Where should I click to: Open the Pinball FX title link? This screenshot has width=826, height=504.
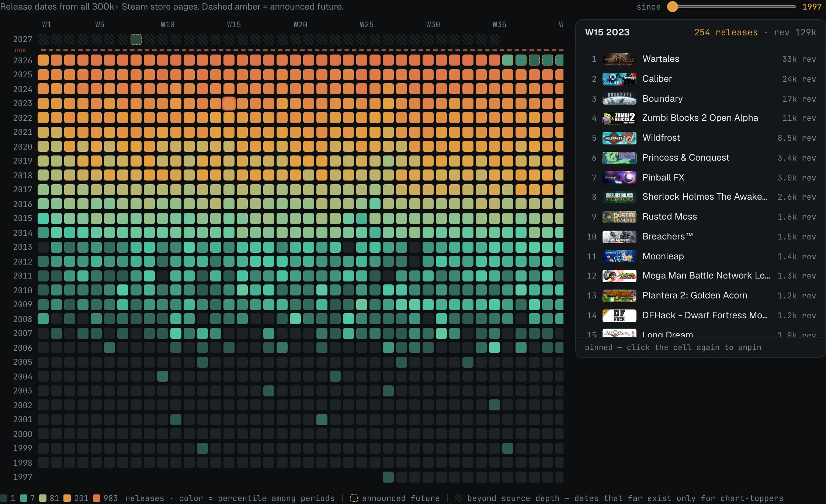(663, 178)
